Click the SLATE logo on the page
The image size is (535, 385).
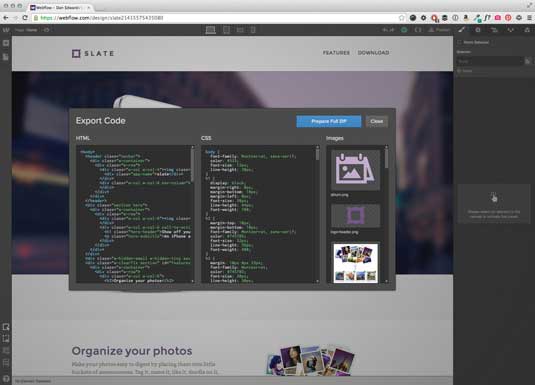93,53
